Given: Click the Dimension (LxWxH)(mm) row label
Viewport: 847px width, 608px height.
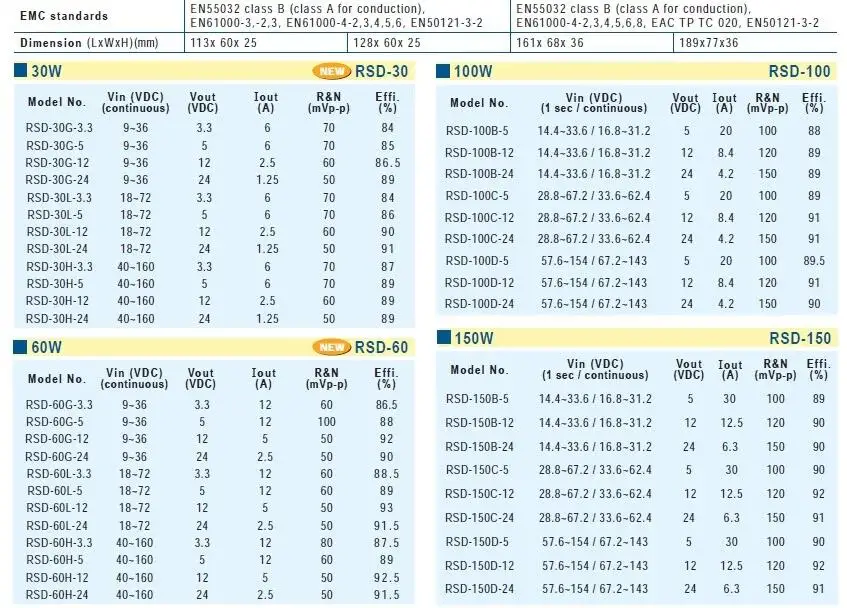Looking at the screenshot, I should click(89, 43).
